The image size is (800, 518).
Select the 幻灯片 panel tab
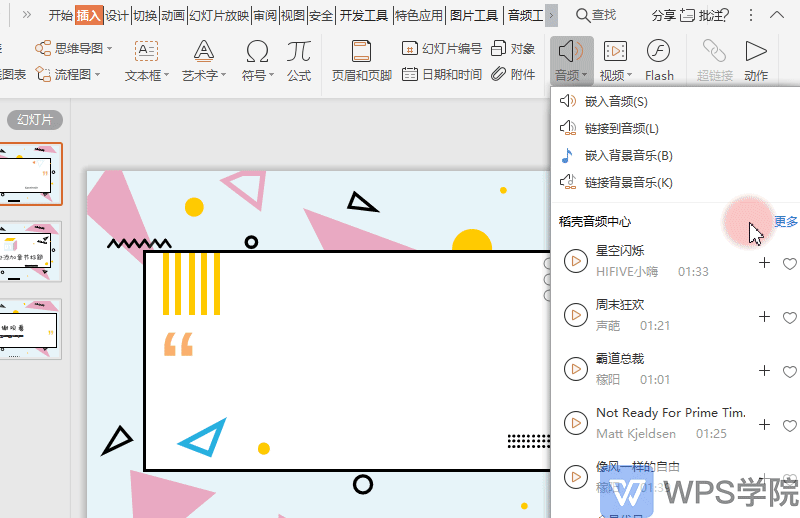click(x=35, y=120)
